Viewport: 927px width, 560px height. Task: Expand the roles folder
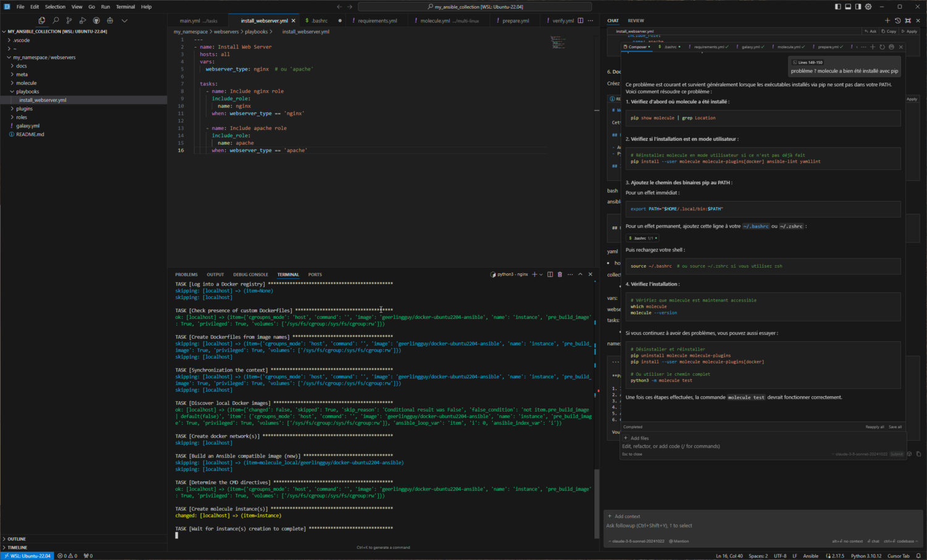pos(22,117)
